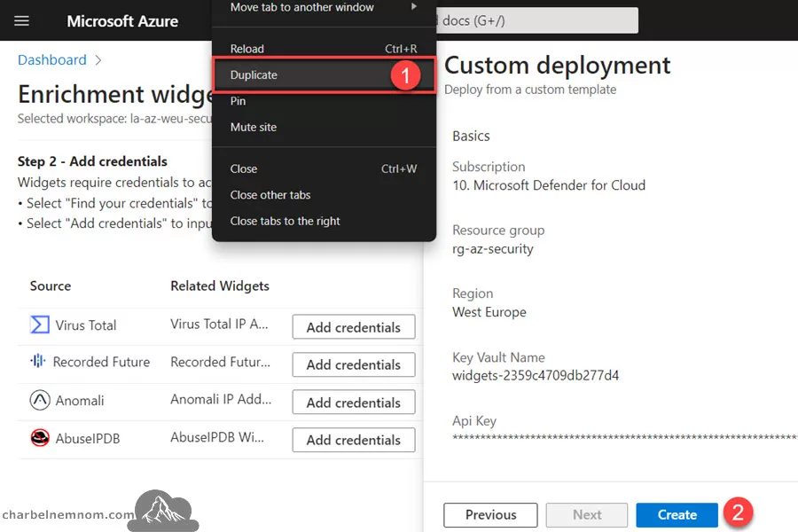Click the Previous button
Screen dimensions: 798x532
pos(490,515)
